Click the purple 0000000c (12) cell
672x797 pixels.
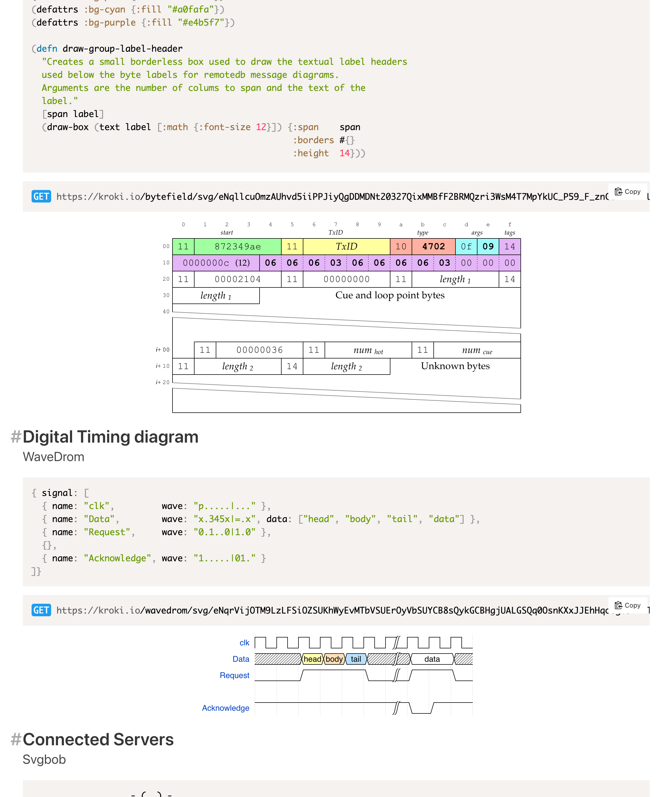216,263
